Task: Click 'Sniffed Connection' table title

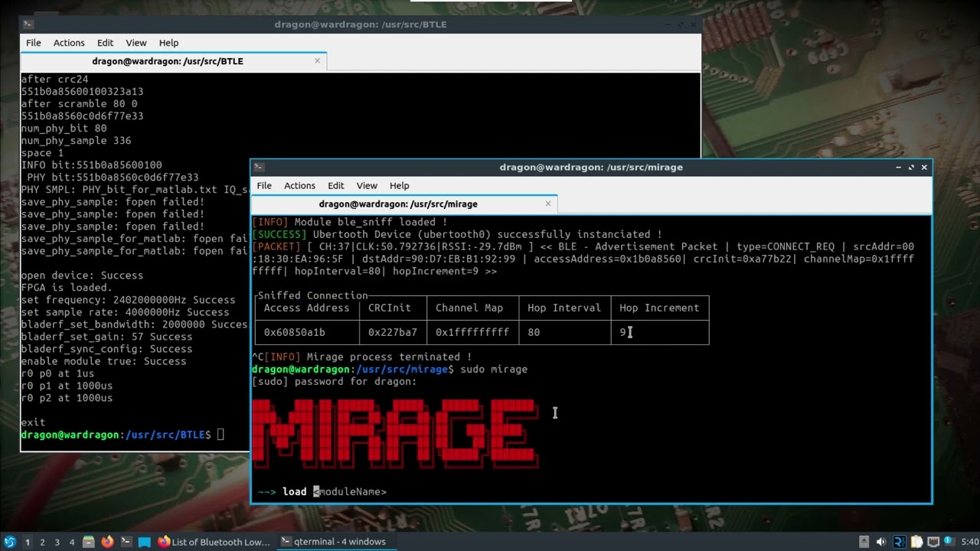Action: 313,295
